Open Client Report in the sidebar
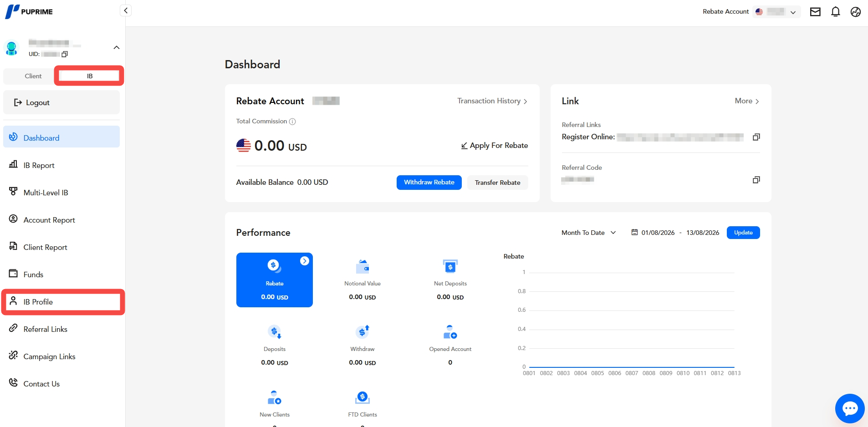Screen dimensions: 868x427 coord(61,247)
